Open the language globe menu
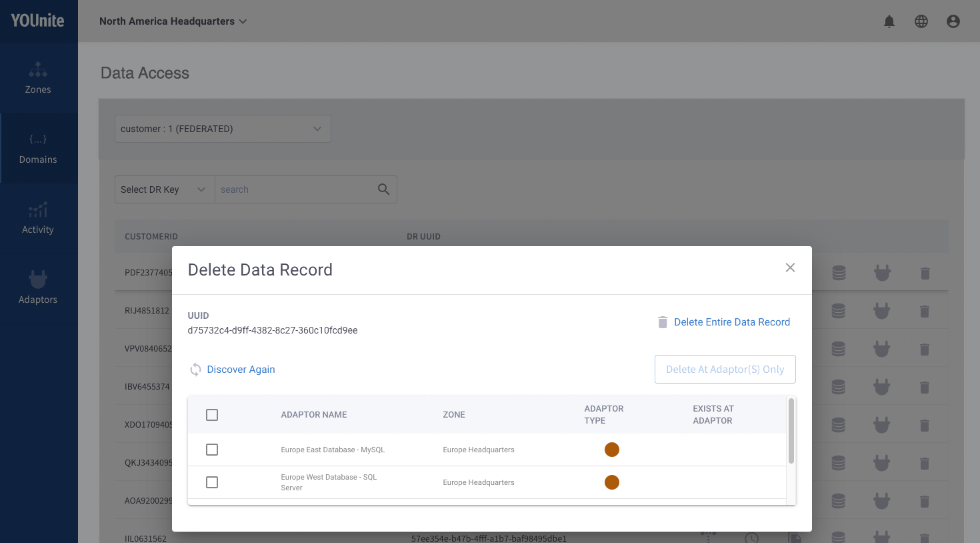980x543 pixels. click(x=921, y=21)
